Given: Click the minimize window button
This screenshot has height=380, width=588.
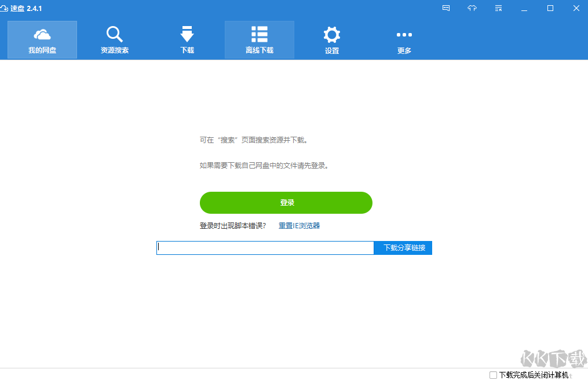Looking at the screenshot, I should coord(524,8).
